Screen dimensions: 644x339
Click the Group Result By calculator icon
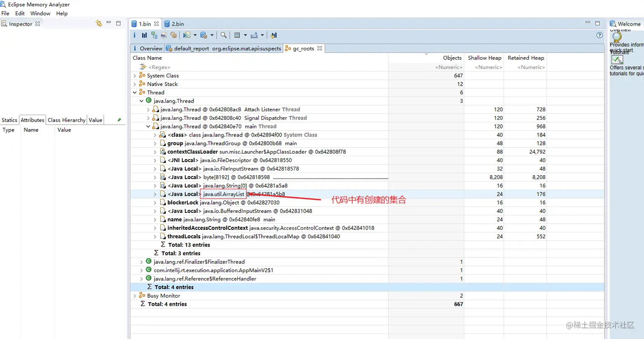click(238, 35)
